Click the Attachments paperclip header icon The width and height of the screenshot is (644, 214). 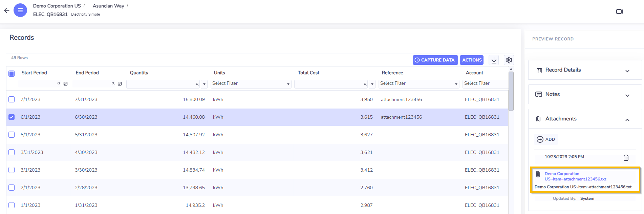click(538, 119)
